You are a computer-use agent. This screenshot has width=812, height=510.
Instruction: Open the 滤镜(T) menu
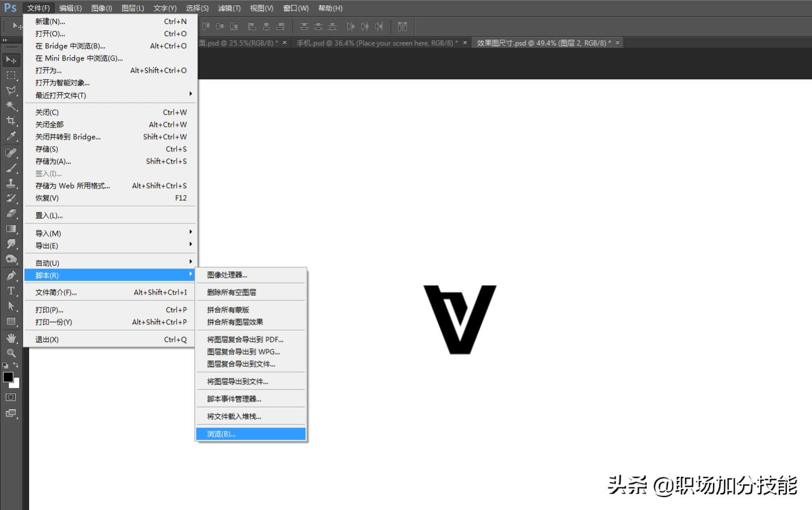pos(229,8)
